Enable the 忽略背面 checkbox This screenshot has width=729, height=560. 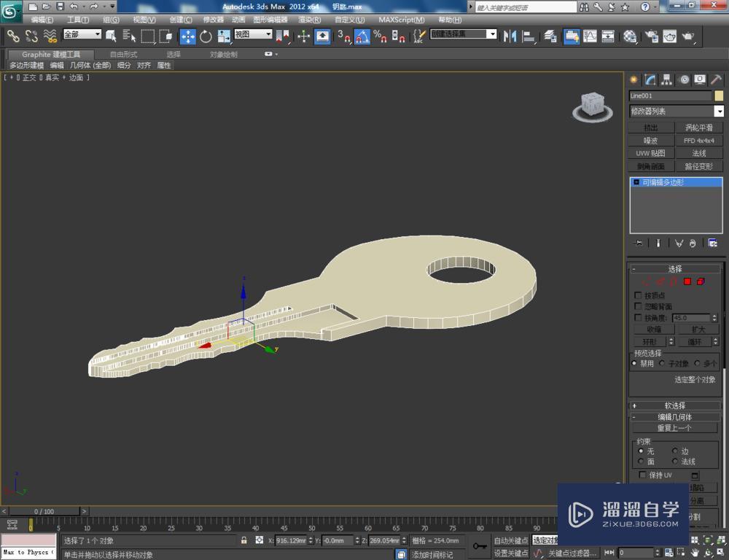[638, 306]
